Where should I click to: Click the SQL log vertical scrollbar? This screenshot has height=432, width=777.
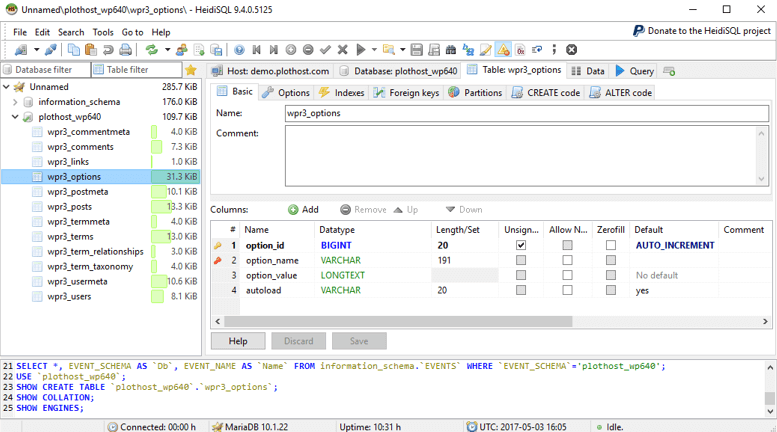[770, 389]
